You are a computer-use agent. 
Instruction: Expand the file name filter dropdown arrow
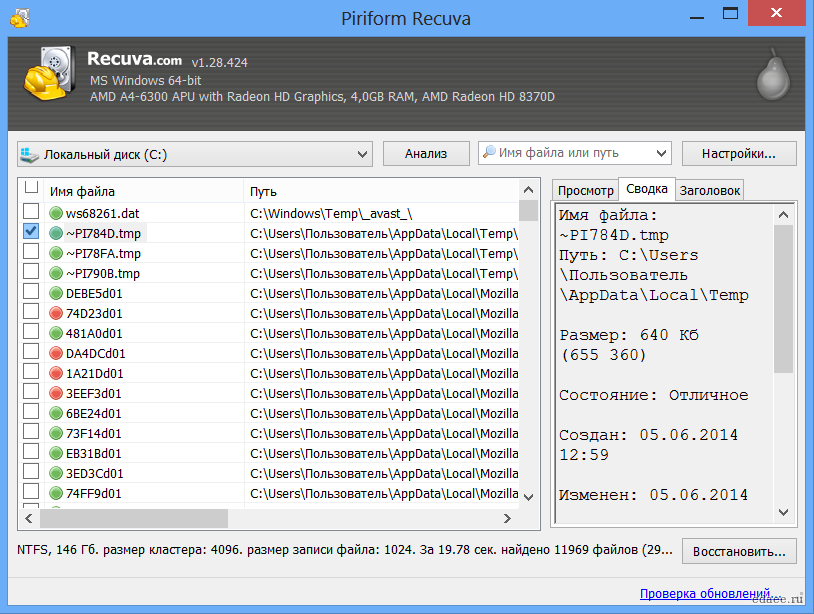point(661,153)
